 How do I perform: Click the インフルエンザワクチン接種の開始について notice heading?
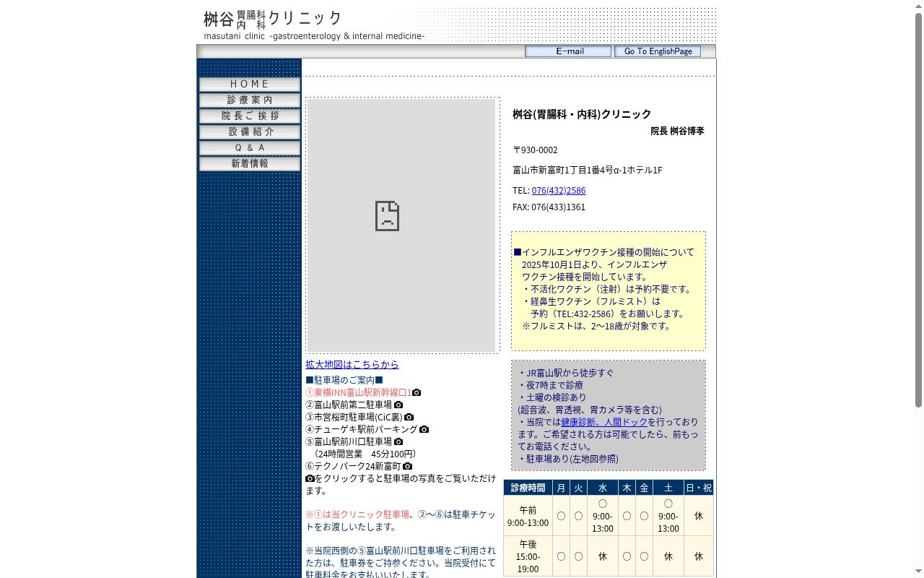[603, 252]
